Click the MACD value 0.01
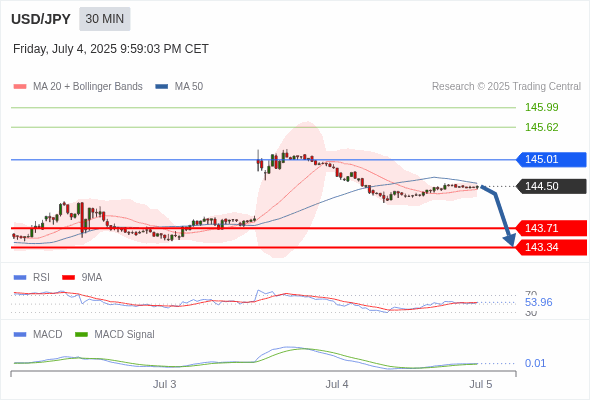Screen dimensions: 590x400 pos(535,363)
